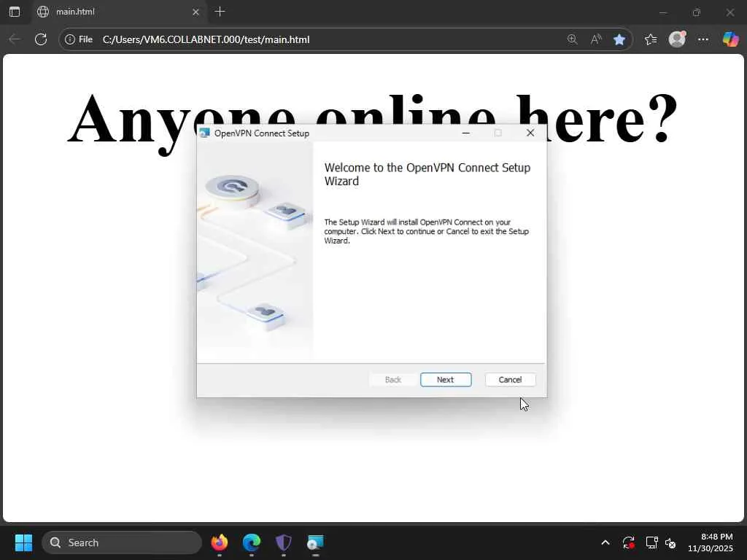Image resolution: width=747 pixels, height=560 pixels.
Task: Click 'Welcome to the OpenVPN Connect Setup Wizard' text
Action: tap(427, 174)
